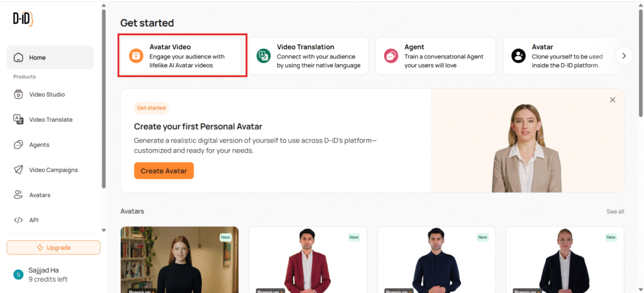Click the Video Campaigns paper plane icon
This screenshot has height=293, width=644.
18,170
